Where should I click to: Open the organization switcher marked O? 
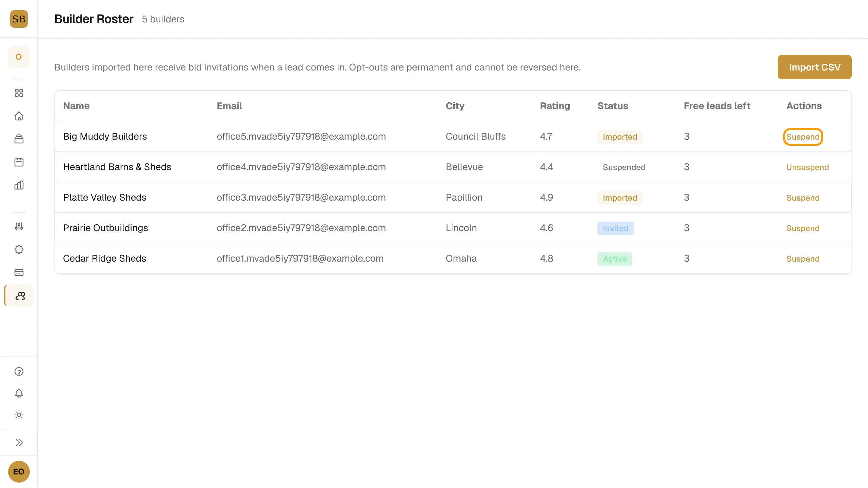click(19, 57)
